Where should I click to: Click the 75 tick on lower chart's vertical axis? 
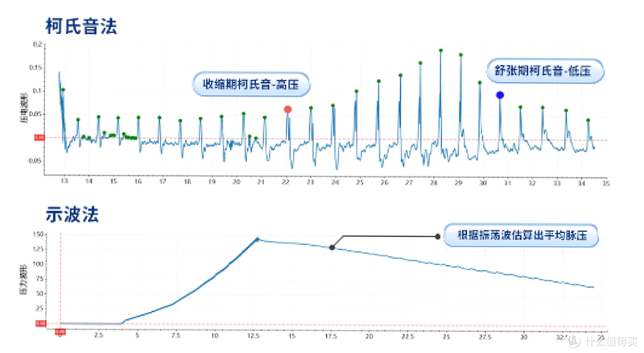point(39,279)
